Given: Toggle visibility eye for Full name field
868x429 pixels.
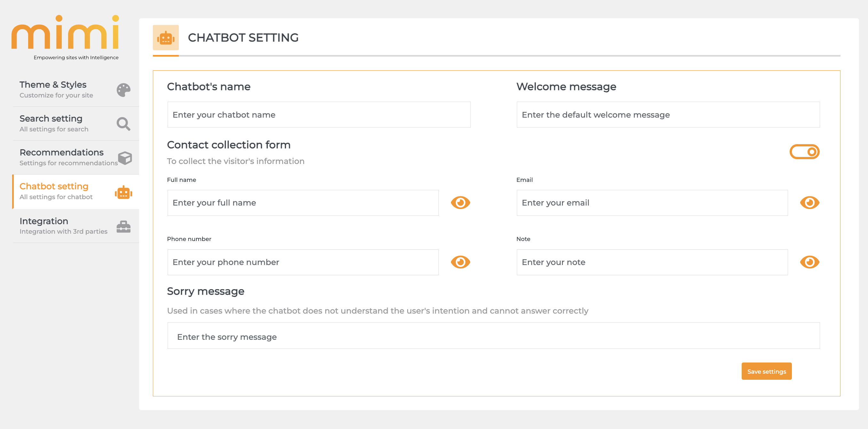Looking at the screenshot, I should 460,203.
